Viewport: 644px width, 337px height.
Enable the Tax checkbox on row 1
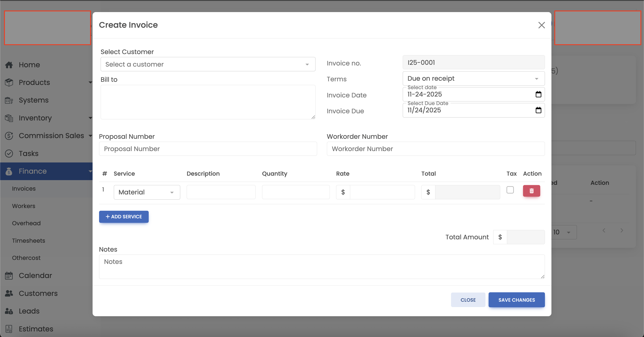(x=510, y=190)
